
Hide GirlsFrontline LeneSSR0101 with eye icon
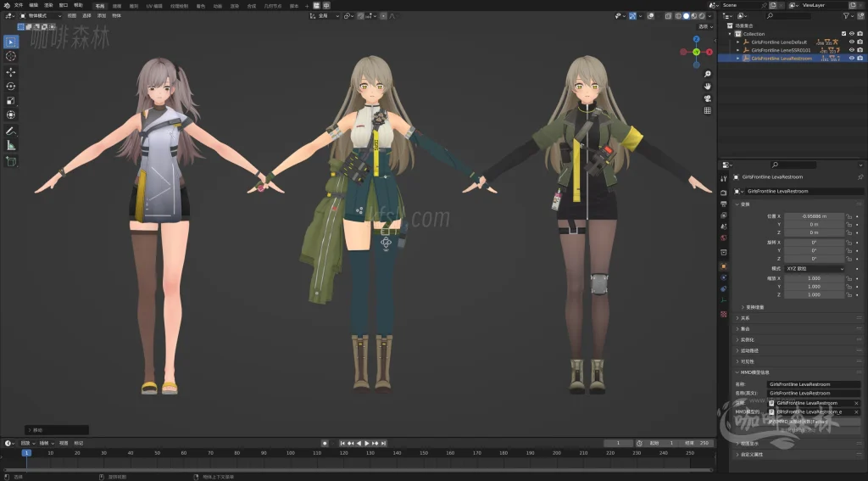[851, 50]
